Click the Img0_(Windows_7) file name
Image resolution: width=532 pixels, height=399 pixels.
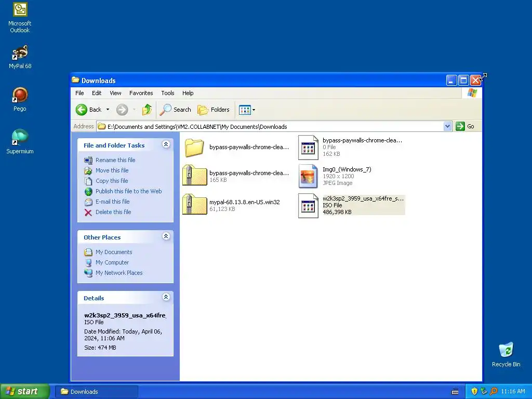coord(347,169)
